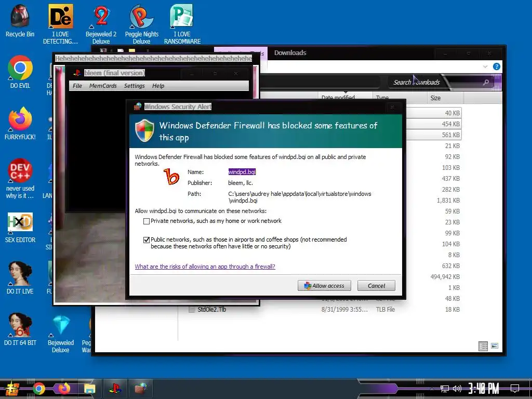
Task: Click the 454 KB size entry
Action: 450,124
